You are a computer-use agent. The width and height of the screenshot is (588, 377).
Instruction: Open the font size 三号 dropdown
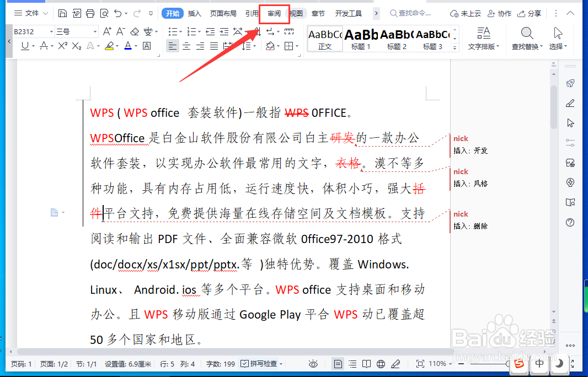click(95, 31)
